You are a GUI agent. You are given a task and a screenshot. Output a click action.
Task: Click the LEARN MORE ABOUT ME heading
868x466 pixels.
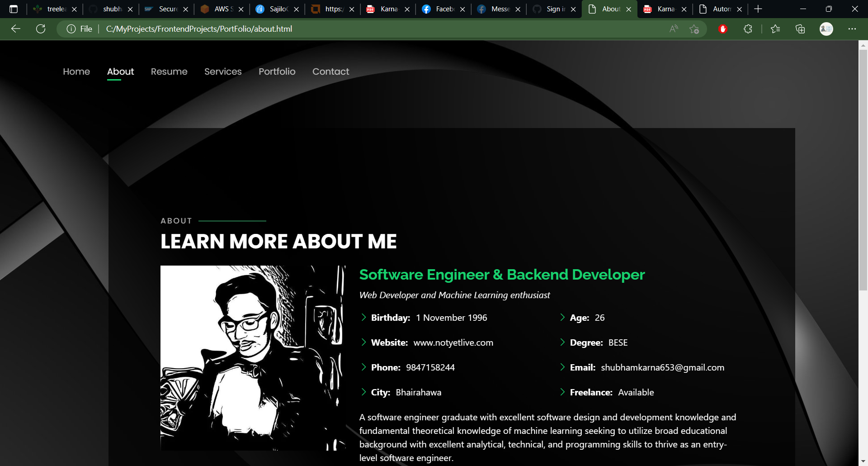pos(278,241)
